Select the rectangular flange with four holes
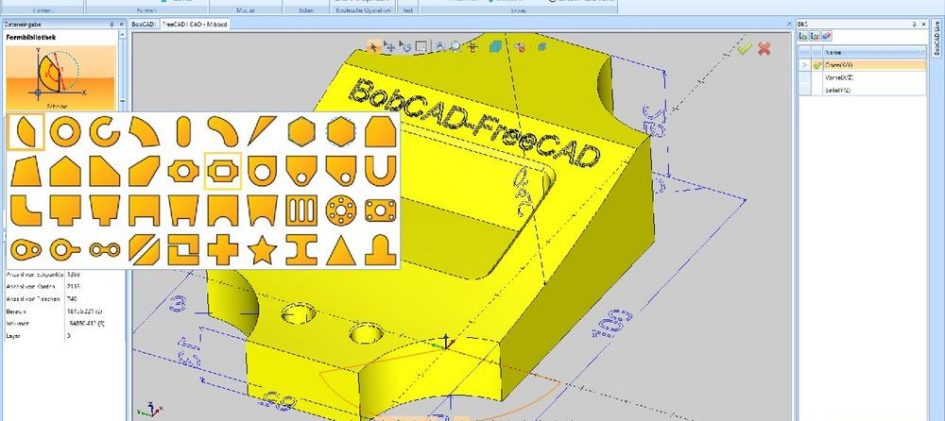The width and height of the screenshot is (945, 421). 381,210
